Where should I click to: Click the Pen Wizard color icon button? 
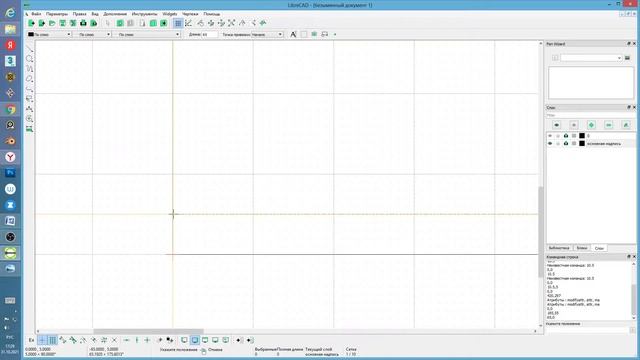click(x=627, y=58)
